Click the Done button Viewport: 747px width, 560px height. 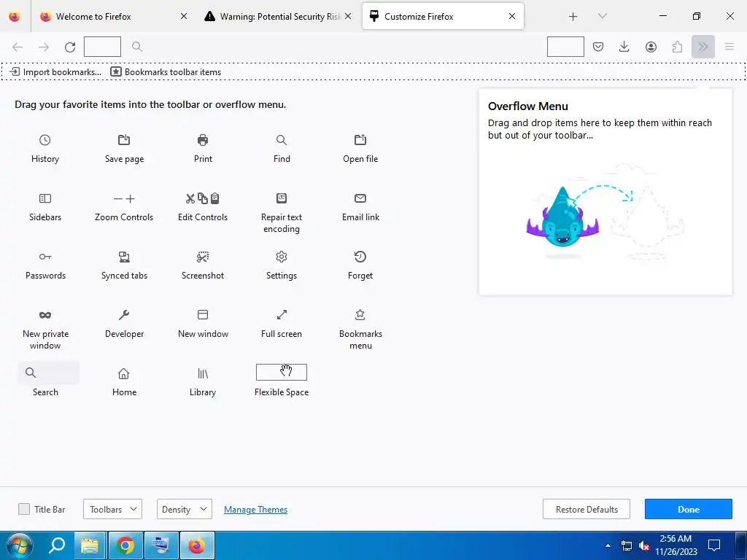click(689, 509)
